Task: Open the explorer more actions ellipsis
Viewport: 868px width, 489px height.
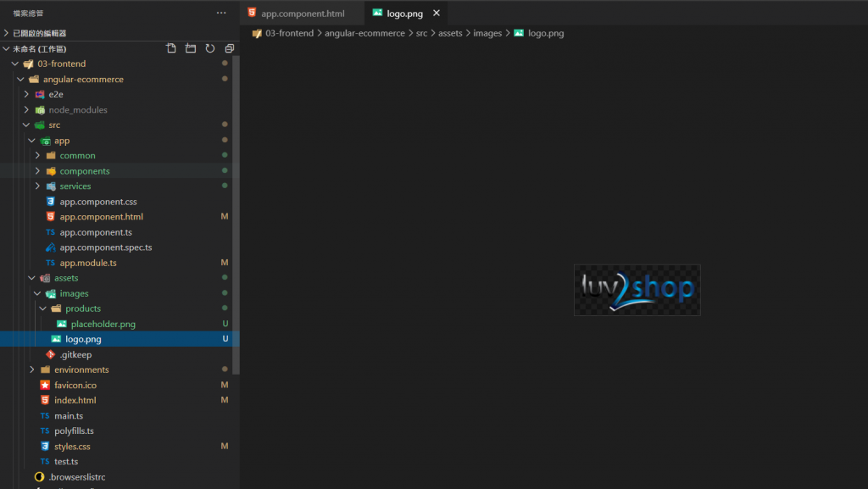Action: point(221,13)
